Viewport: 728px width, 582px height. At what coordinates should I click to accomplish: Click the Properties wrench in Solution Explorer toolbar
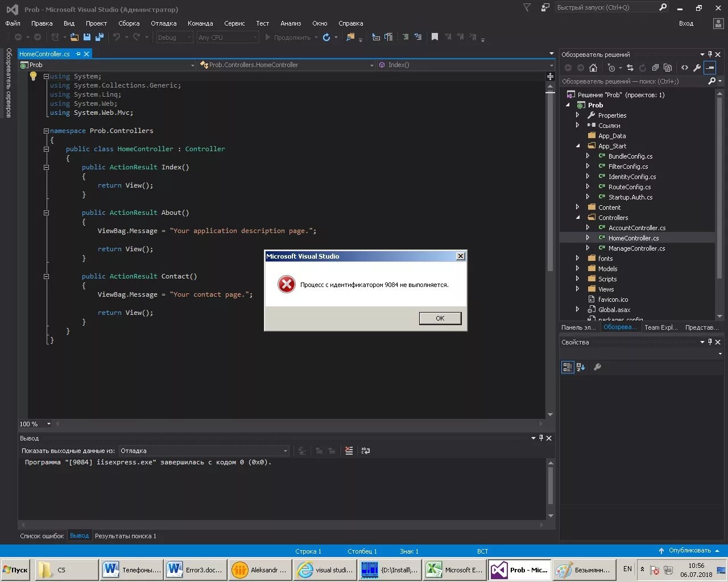point(697,68)
